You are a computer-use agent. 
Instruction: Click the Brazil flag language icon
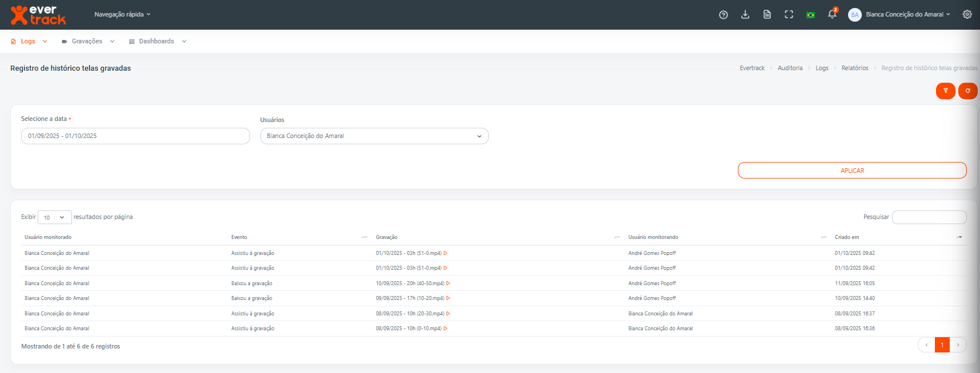(810, 15)
